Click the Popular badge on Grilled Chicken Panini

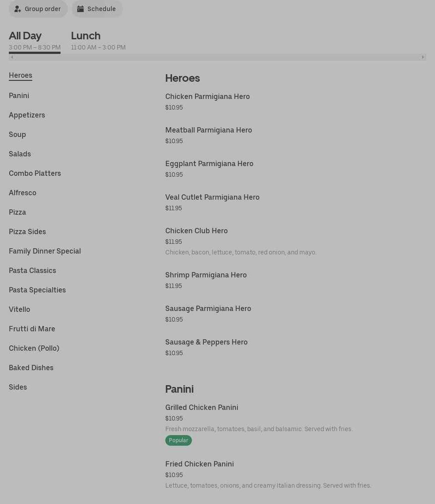[178, 440]
